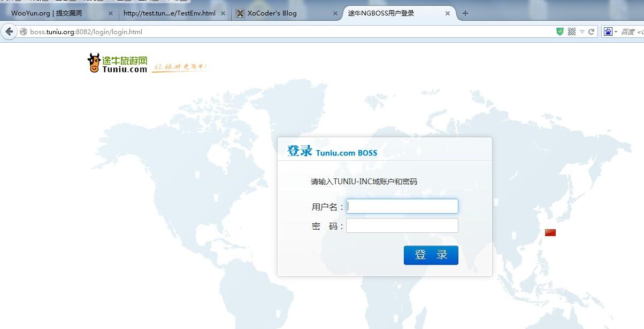
Task: Click XoCoder's Blog tab favicon
Action: 240,13
